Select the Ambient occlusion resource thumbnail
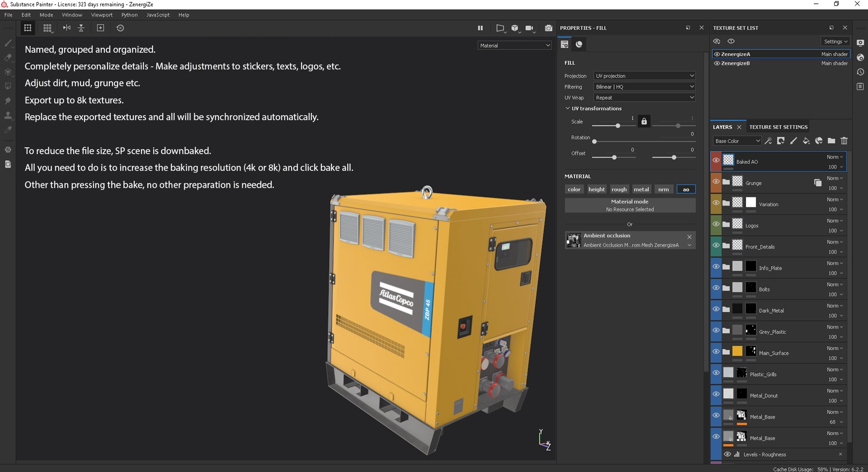 (574, 240)
